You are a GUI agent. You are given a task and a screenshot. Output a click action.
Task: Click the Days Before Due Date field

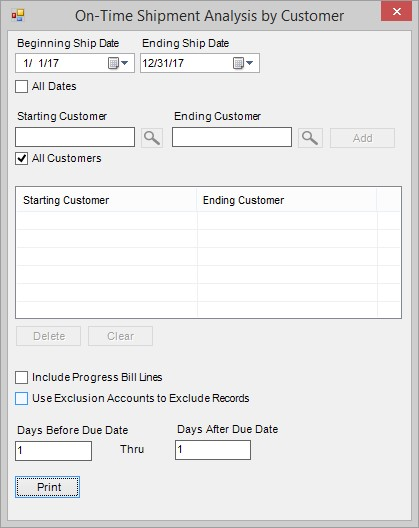(x=54, y=451)
